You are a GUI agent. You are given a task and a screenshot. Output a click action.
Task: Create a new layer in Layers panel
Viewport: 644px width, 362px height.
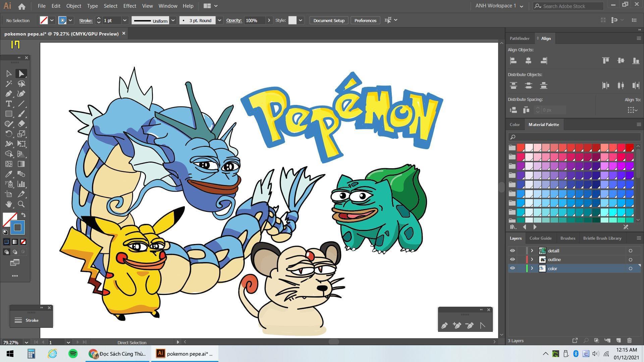tap(619, 341)
